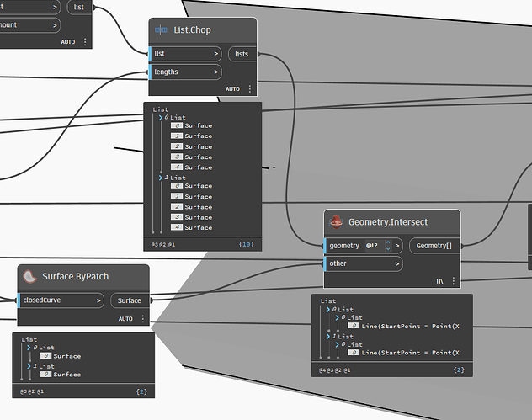Click the Geometry.Intersect node icon
Viewport: 532px width, 420px height.
[x=336, y=222]
